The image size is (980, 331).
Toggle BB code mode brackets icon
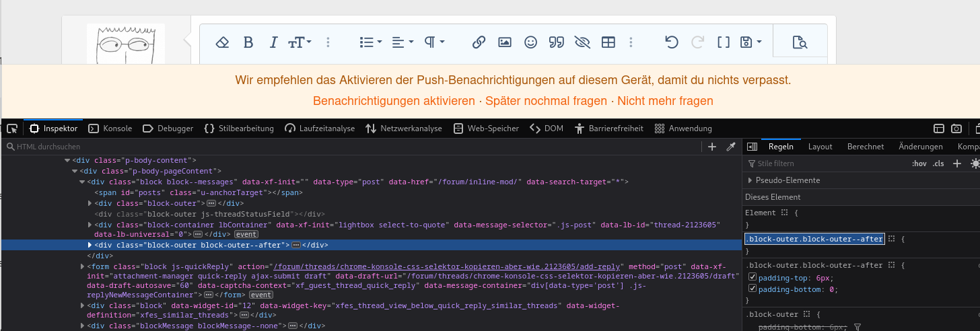[x=724, y=42]
